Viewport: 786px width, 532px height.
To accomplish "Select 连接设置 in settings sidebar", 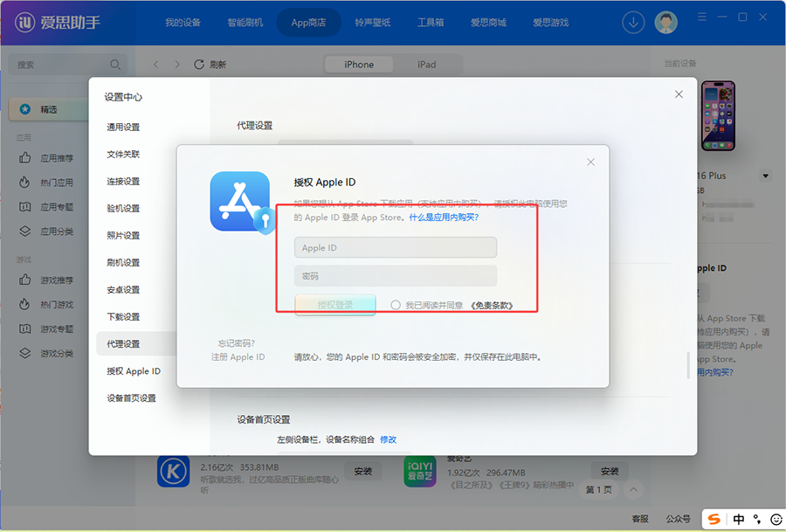I will click(x=123, y=182).
